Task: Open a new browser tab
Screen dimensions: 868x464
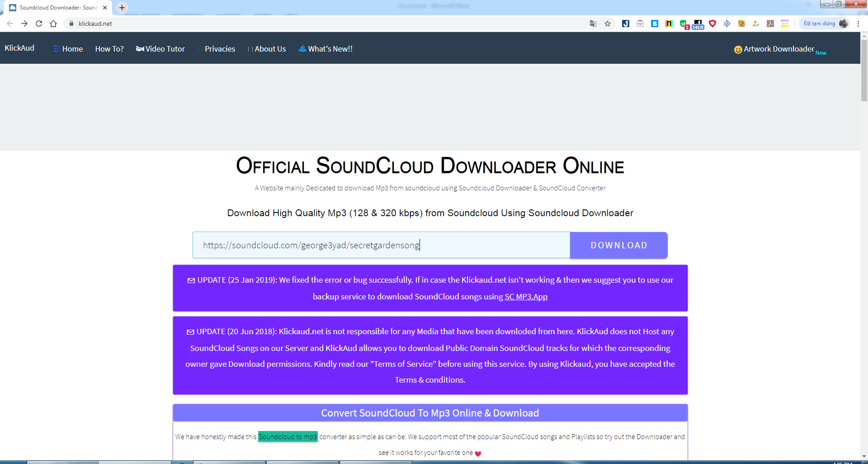Action: tap(122, 8)
